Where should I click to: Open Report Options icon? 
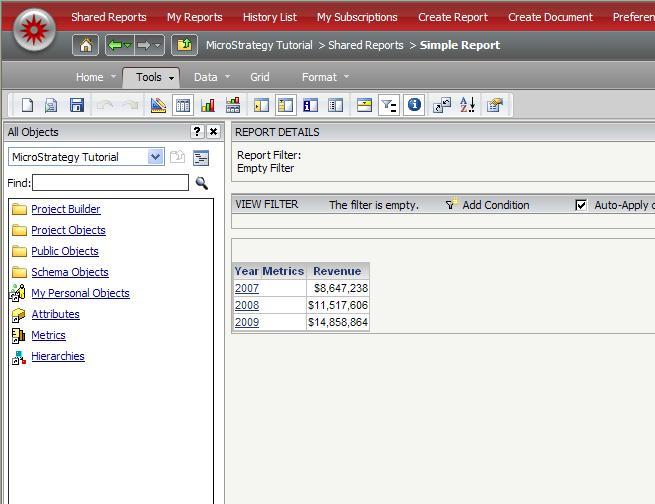(495, 105)
